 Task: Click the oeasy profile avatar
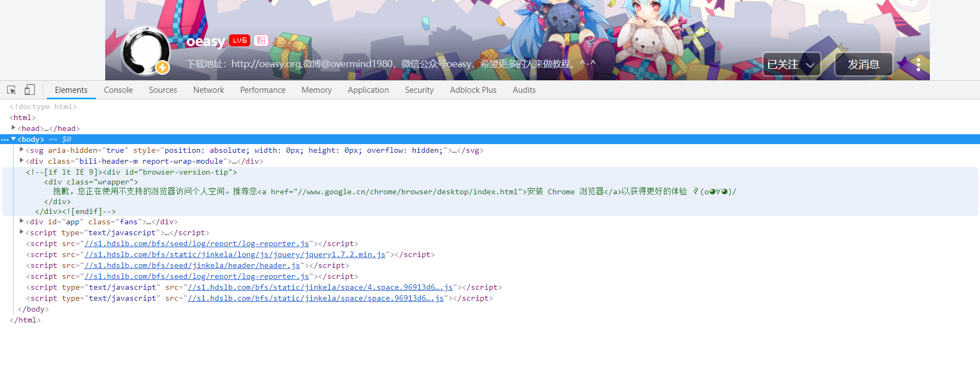pos(146,51)
